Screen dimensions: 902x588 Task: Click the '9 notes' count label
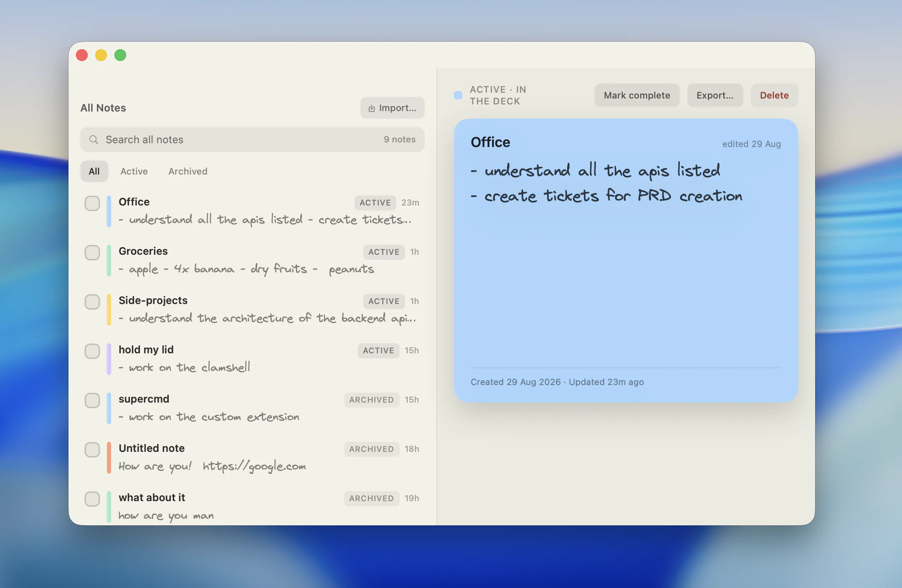[400, 139]
